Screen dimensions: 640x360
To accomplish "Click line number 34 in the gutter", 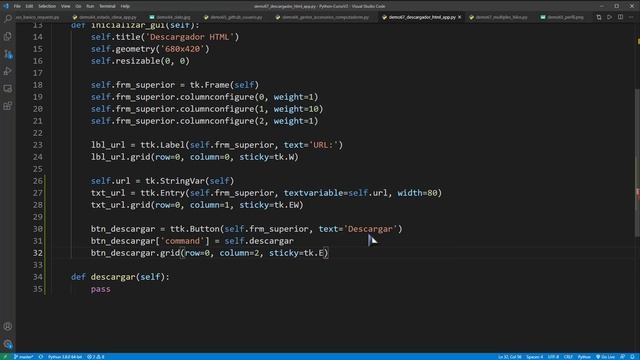I will pyautogui.click(x=38, y=277).
